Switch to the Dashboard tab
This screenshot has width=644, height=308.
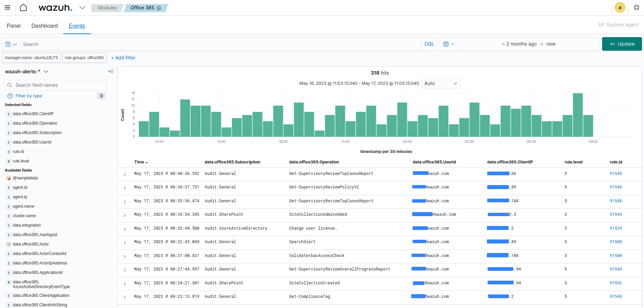45,26
